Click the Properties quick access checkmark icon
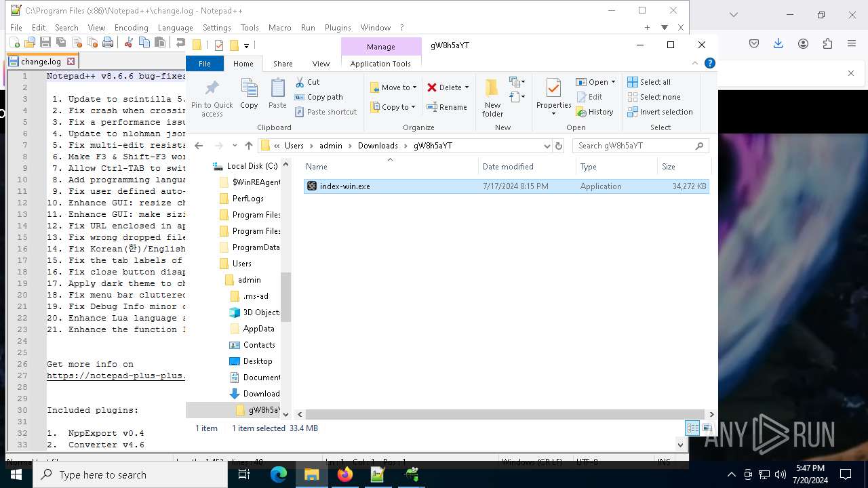Screen dimensions: 868x488 click(219, 45)
